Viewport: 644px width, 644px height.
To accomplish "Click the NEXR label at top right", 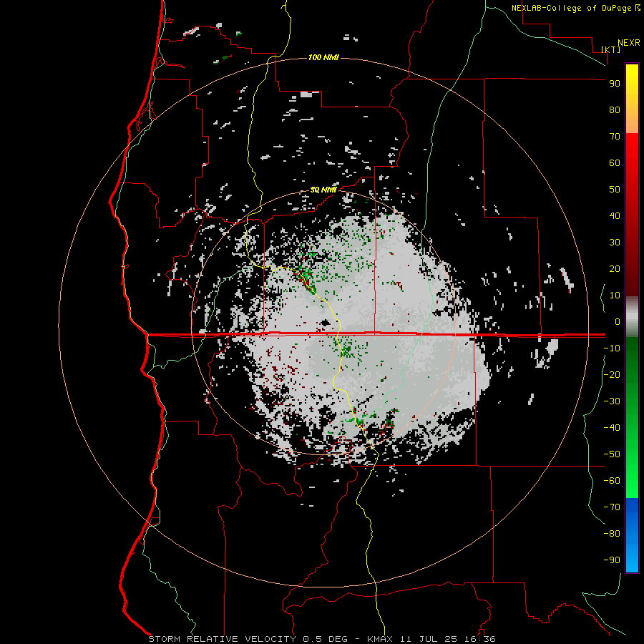I will (x=629, y=43).
